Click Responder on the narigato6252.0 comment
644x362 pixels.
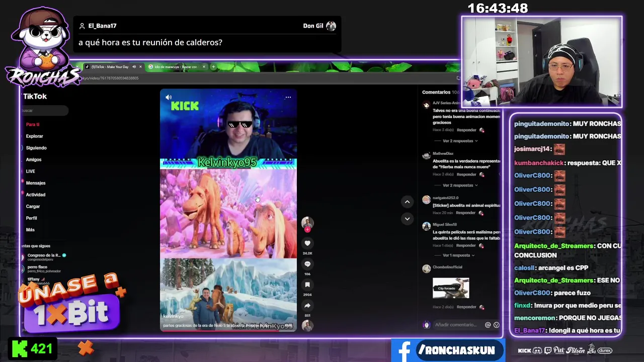pos(465,213)
